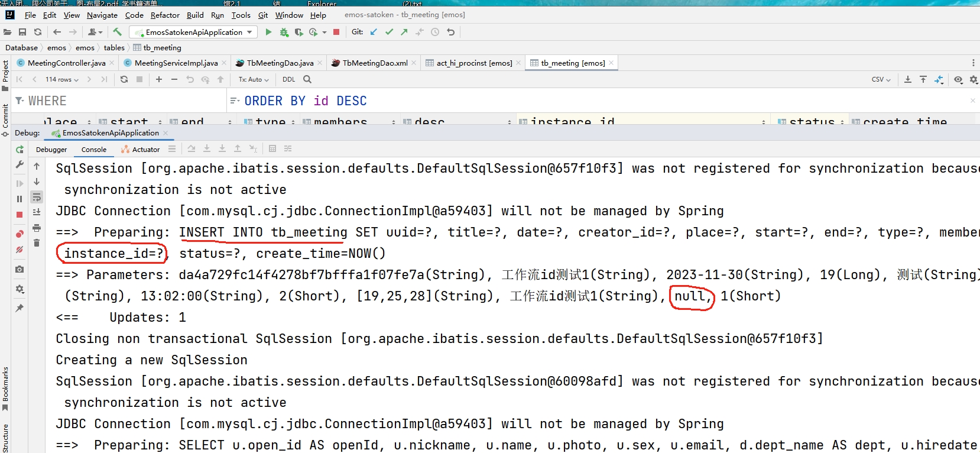Open the run configuration EmosSatokenApiApplication dropdown

point(193,32)
